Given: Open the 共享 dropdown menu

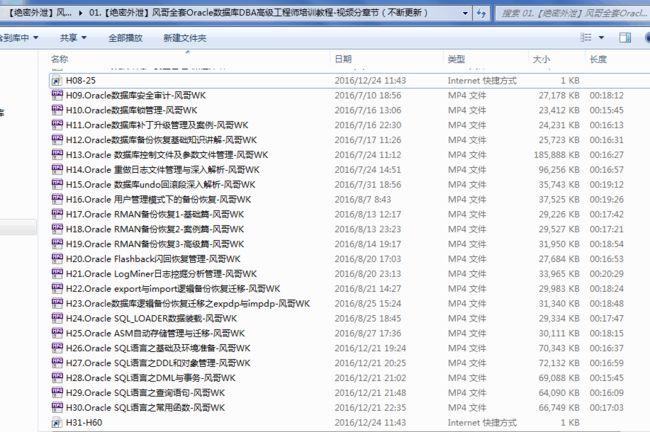Looking at the screenshot, I should (x=73, y=38).
